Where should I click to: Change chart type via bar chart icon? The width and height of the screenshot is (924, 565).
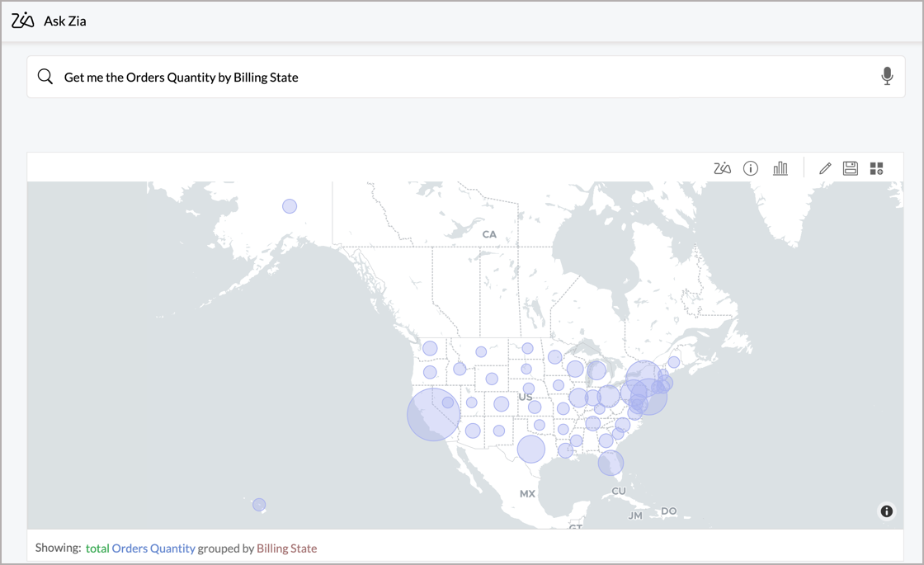tap(780, 168)
